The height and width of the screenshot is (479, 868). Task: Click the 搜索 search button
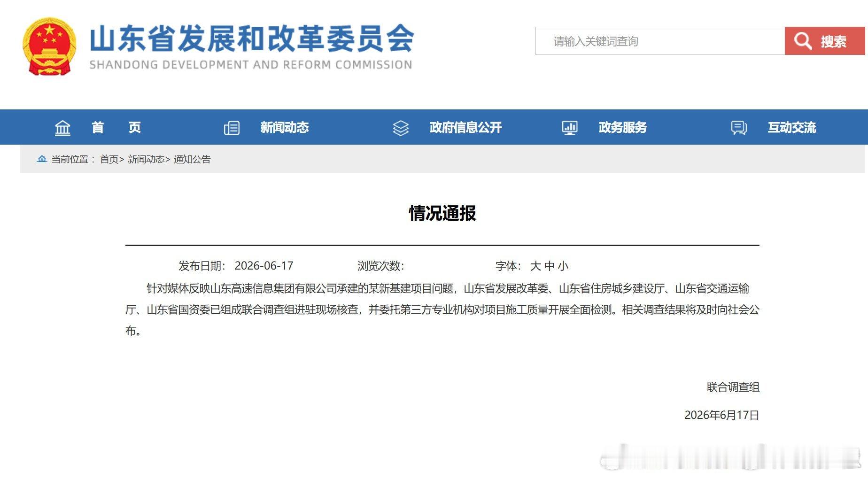tap(825, 41)
